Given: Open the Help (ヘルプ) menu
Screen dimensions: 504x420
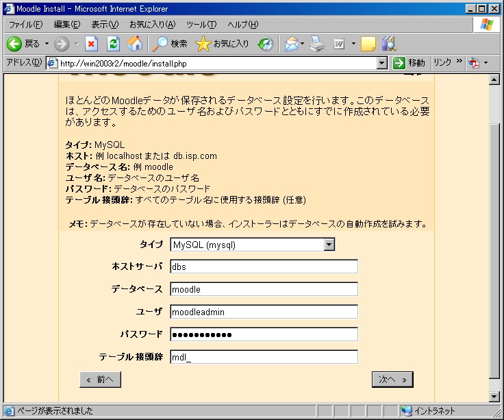Looking at the screenshot, I should (242, 25).
